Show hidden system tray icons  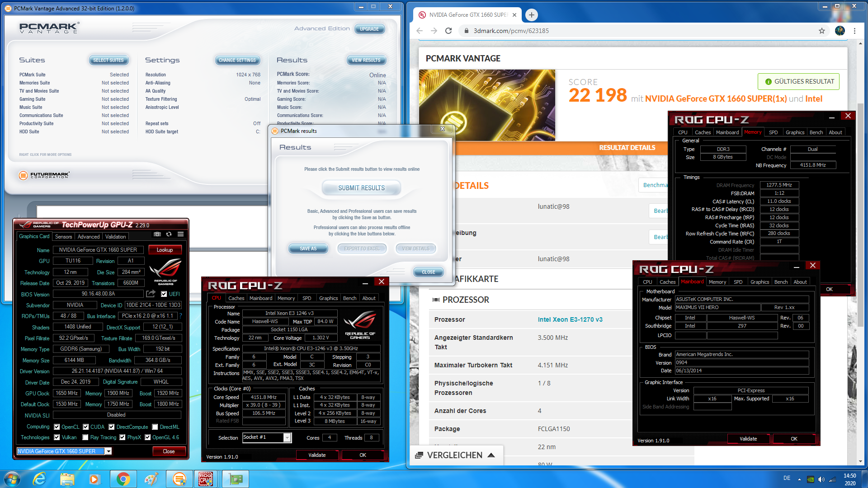point(799,479)
